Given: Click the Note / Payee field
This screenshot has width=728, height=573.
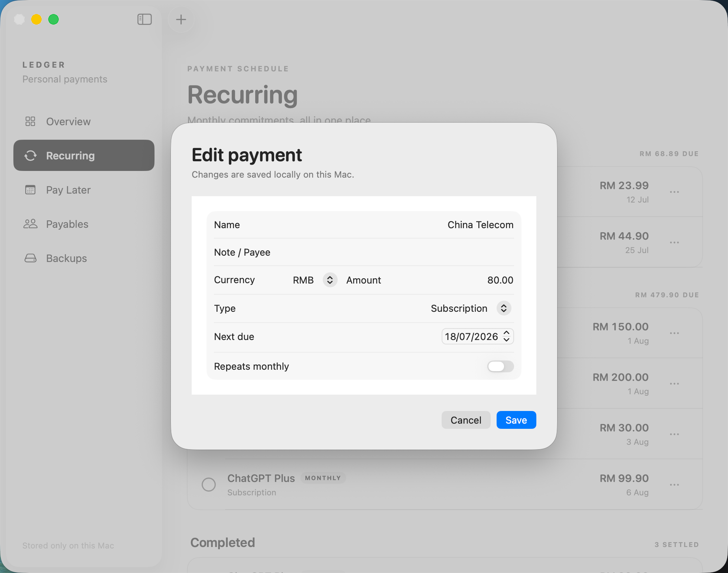Looking at the screenshot, I should [364, 252].
